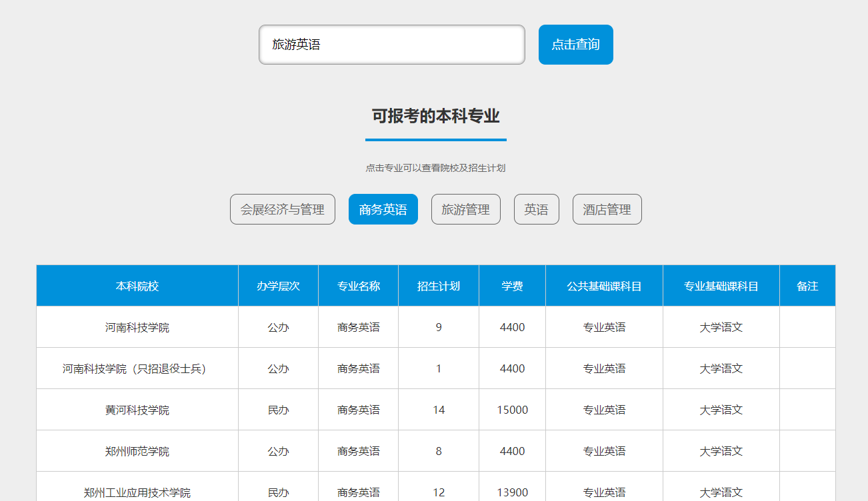
Task: Click the 备注 column header
Action: pos(807,286)
